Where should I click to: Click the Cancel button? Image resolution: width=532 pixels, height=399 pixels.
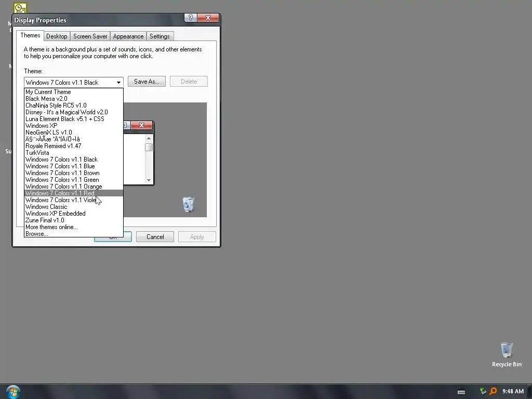pyautogui.click(x=155, y=237)
